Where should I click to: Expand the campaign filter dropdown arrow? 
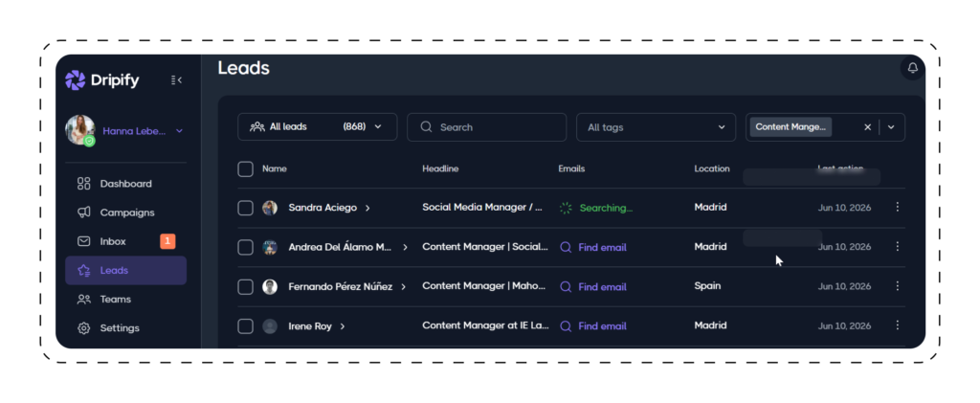pyautogui.click(x=891, y=127)
